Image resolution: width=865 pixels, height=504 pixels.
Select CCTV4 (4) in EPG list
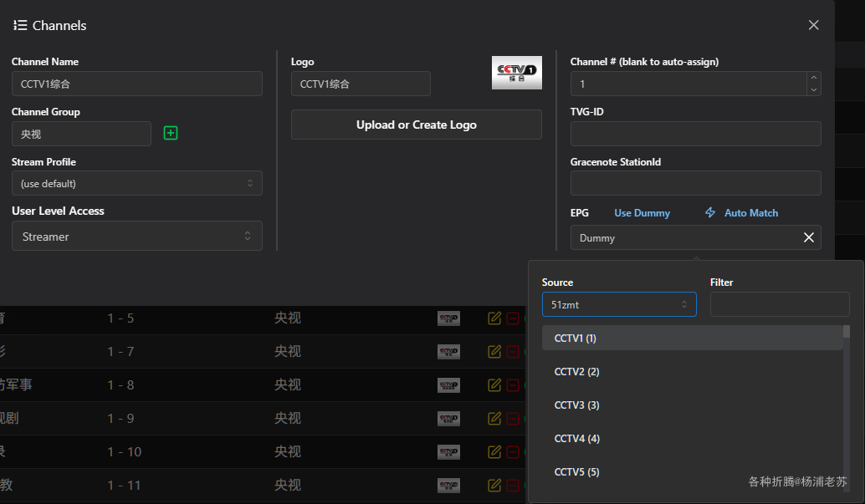pos(693,438)
